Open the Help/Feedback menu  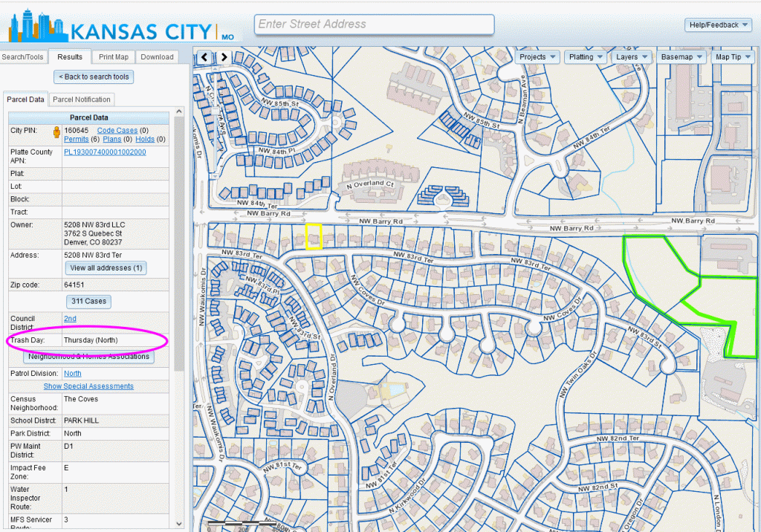point(719,25)
